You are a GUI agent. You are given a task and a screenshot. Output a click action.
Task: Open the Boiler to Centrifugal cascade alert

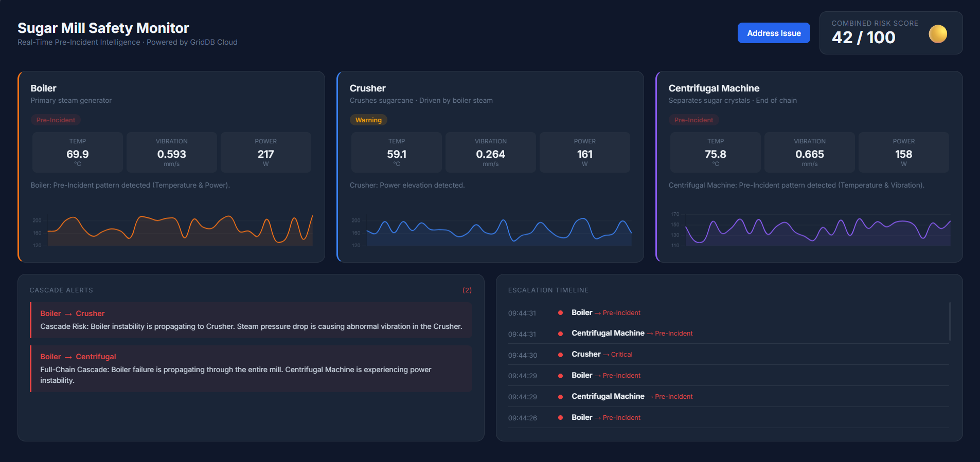tap(251, 368)
